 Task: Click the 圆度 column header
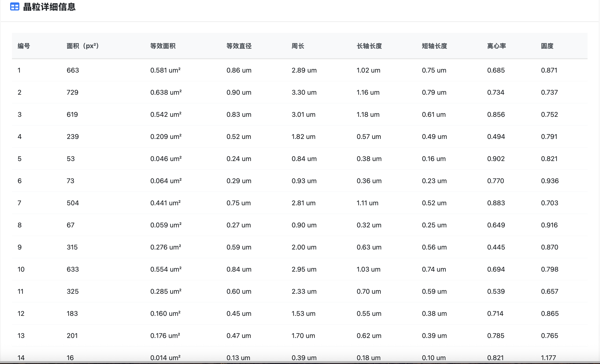pos(547,46)
